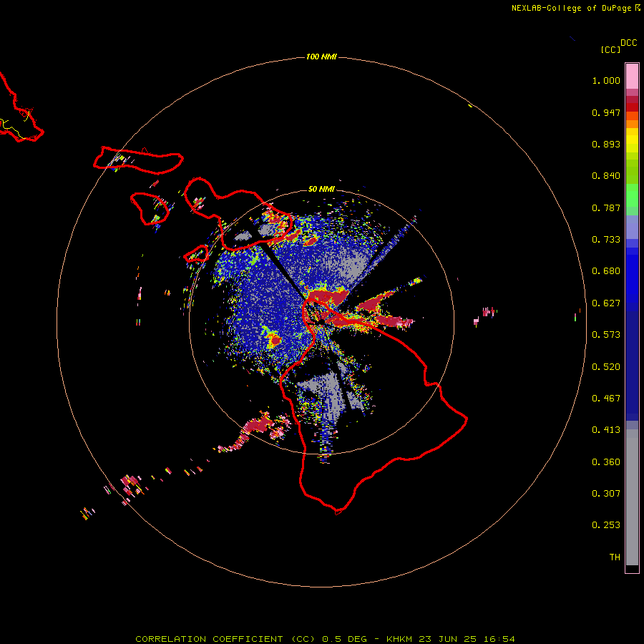Click the 0.947 scale value
The image size is (644, 644).
click(606, 112)
